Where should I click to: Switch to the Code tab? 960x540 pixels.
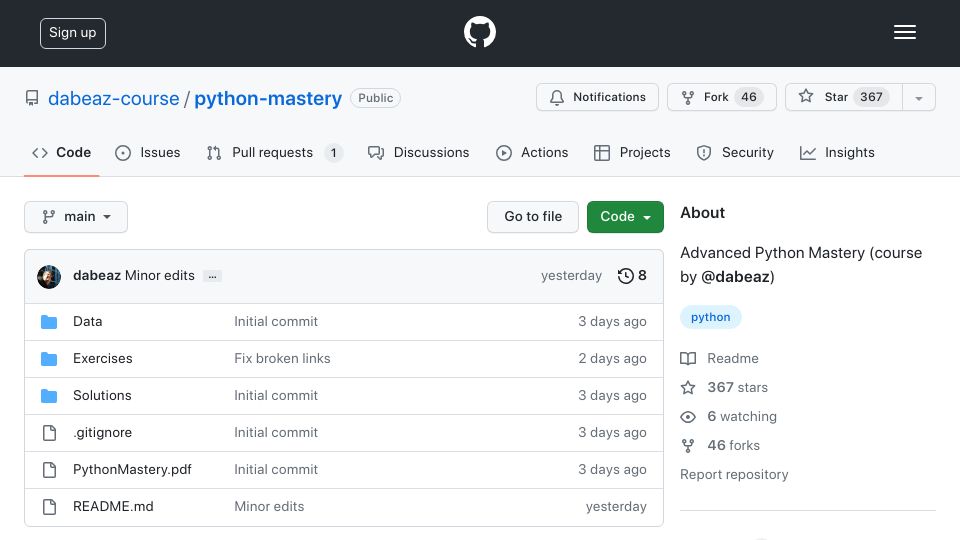click(x=61, y=152)
